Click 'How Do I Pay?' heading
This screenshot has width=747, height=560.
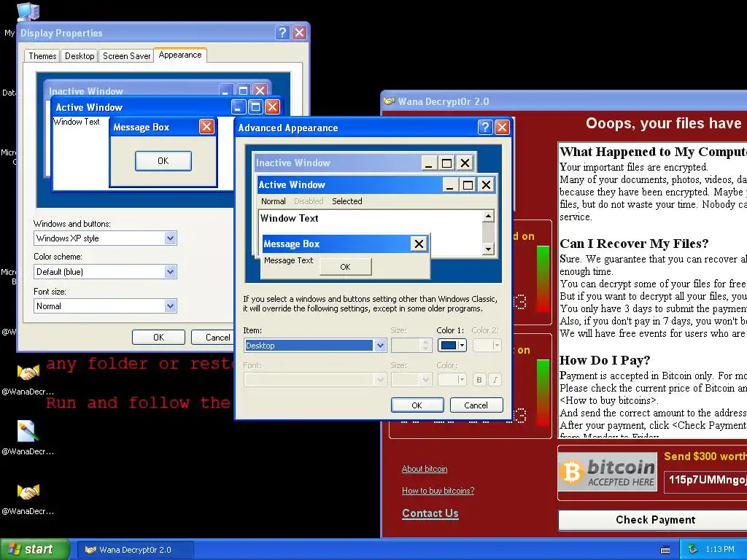(x=605, y=360)
